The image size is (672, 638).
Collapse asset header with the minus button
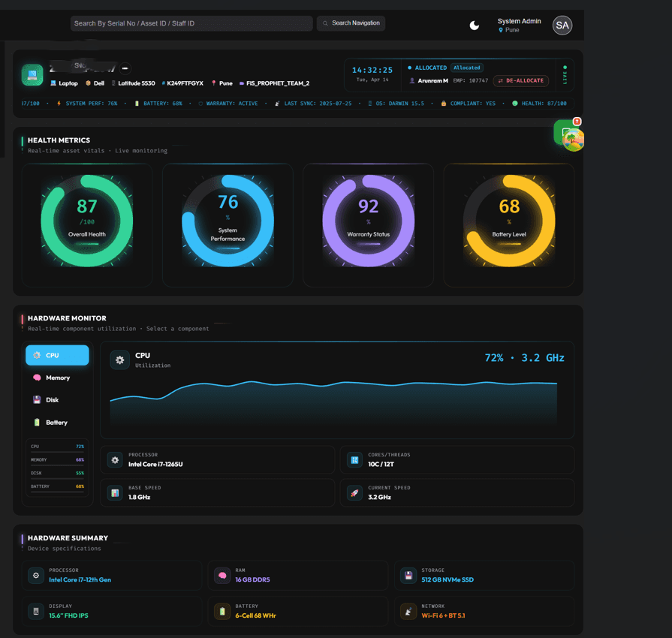[125, 68]
